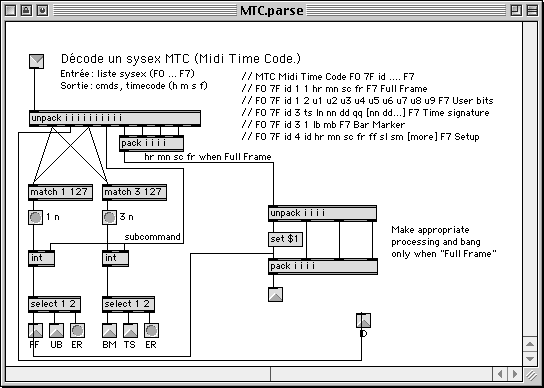Click the ER bang under first select
Image resolution: width=544 pixels, height=388 pixels.
pyautogui.click(x=77, y=330)
